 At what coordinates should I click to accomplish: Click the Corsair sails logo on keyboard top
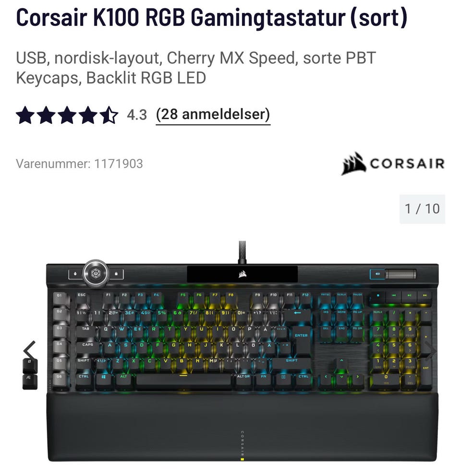pos(242,274)
